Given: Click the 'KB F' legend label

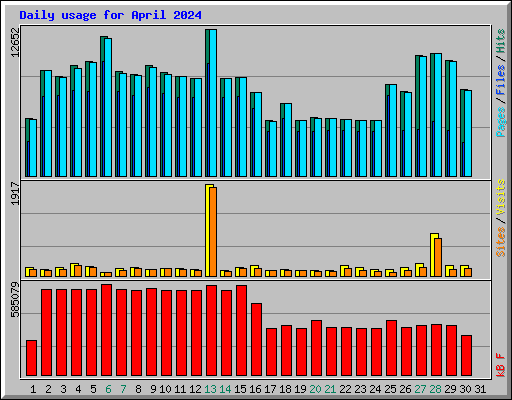Looking at the screenshot, I should [x=501, y=365].
